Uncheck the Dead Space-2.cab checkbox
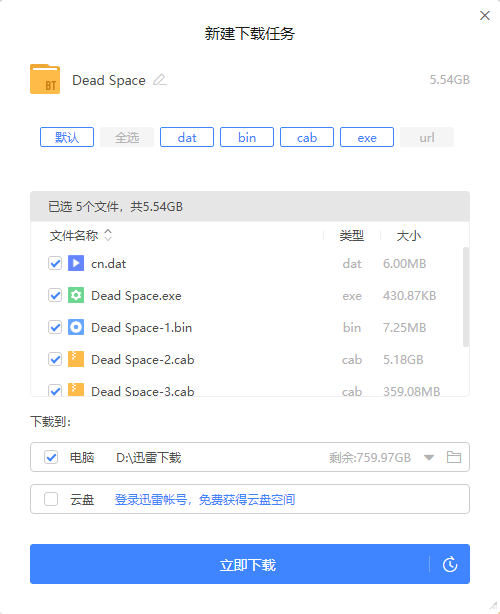 point(55,359)
